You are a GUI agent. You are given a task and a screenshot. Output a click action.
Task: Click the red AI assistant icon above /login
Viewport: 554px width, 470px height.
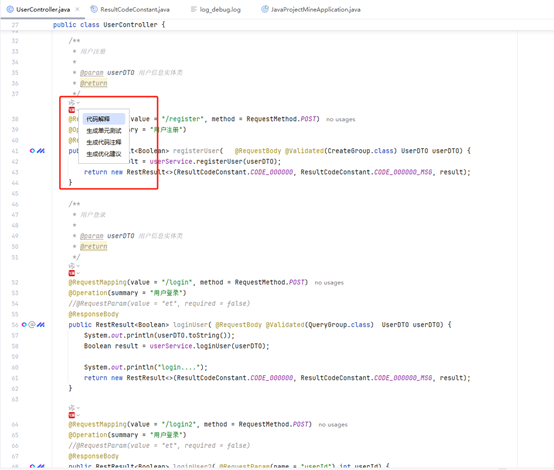pos(72,273)
